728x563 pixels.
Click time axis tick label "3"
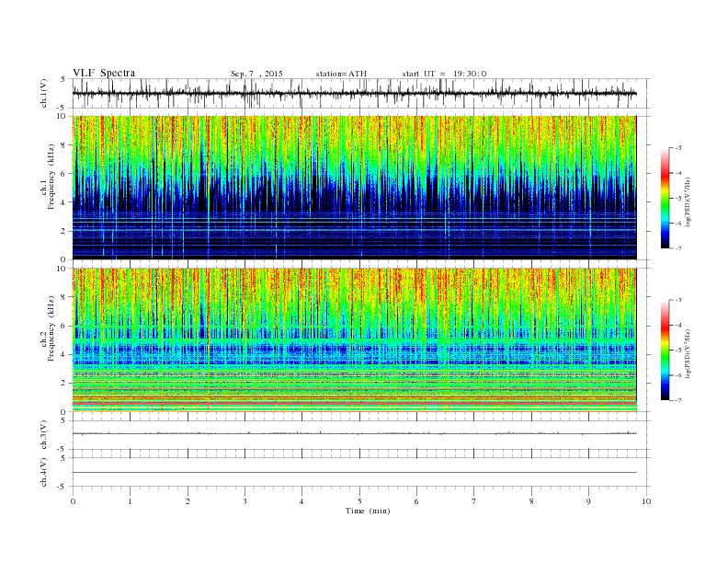pos(245,501)
